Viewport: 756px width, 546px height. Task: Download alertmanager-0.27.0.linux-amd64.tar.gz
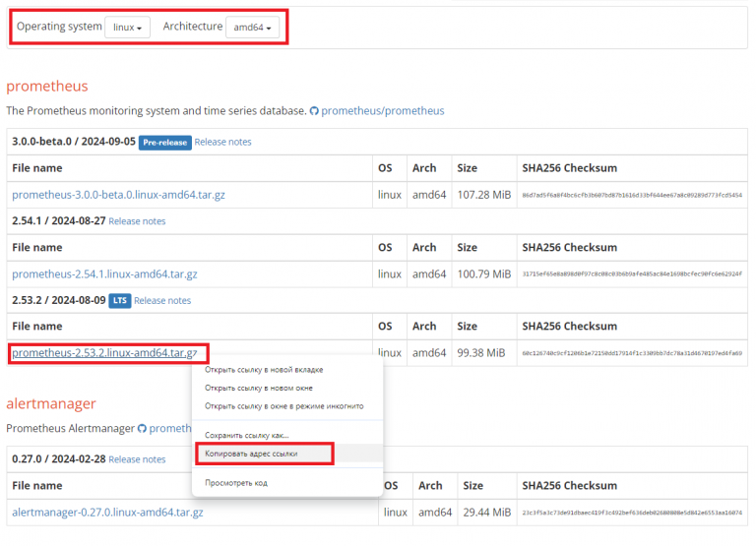point(107,513)
